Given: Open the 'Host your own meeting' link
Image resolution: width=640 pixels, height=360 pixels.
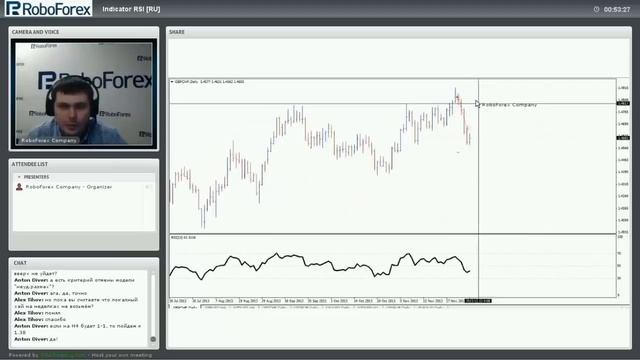Looking at the screenshot, I should pos(122,355).
